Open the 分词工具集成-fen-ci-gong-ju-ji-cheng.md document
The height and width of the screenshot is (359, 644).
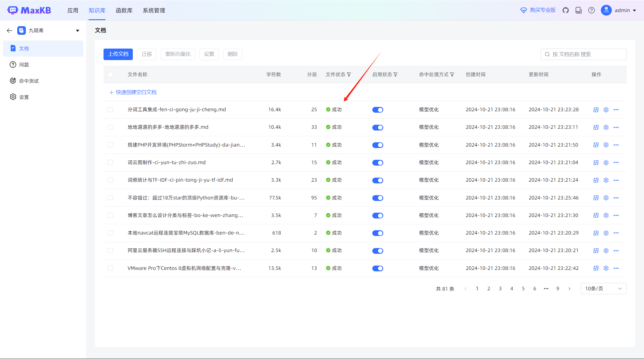[177, 110]
